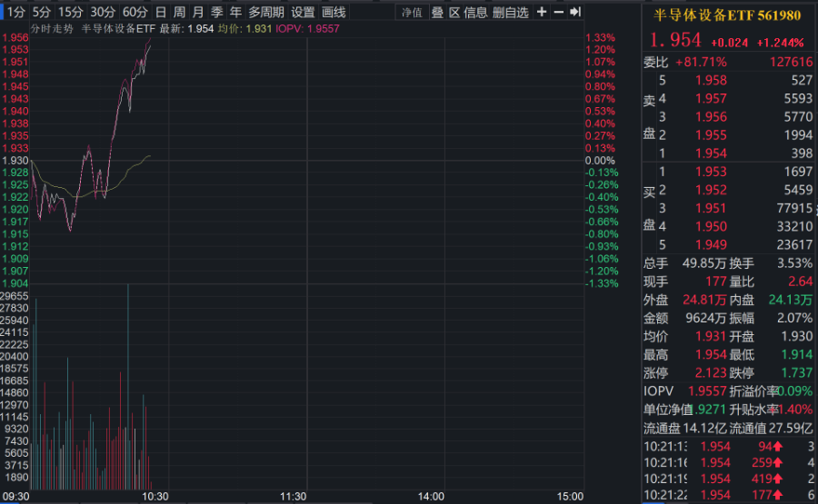Image resolution: width=818 pixels, height=504 pixels.
Task: Open the 设置 settings menu
Action: click(304, 12)
